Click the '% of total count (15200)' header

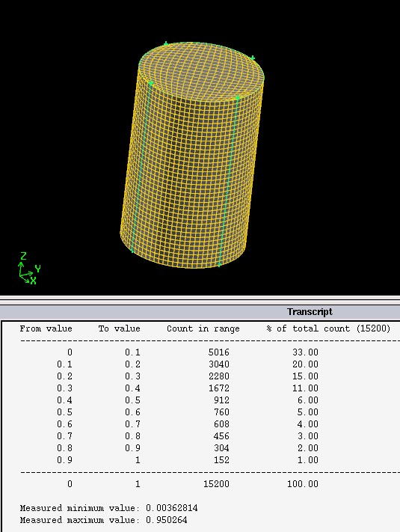(x=328, y=328)
